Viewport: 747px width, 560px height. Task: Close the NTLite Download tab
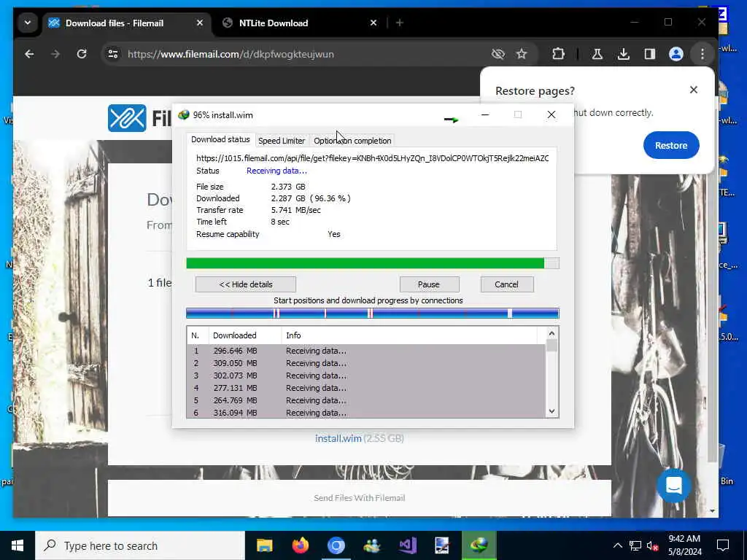[373, 23]
